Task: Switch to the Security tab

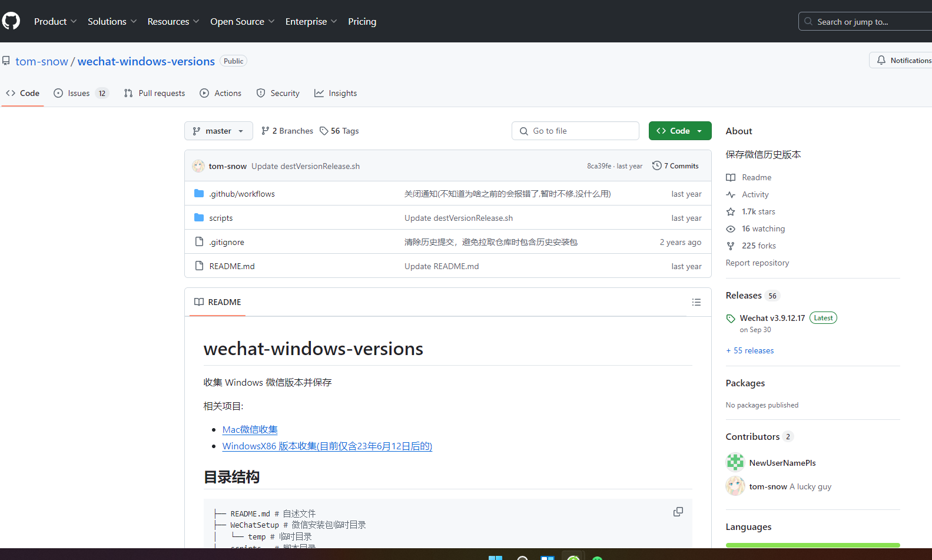Action: click(x=278, y=93)
